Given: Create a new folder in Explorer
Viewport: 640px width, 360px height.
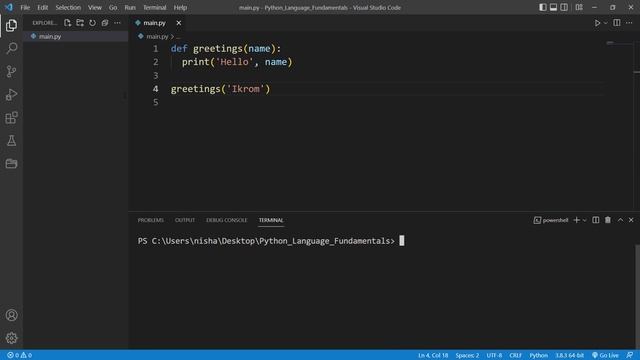Looking at the screenshot, I should tap(80, 23).
